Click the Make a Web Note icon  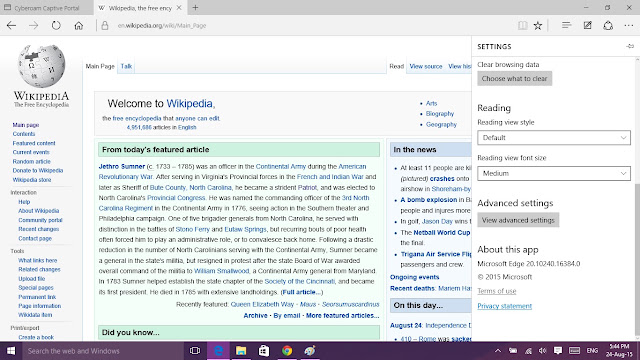(587, 25)
